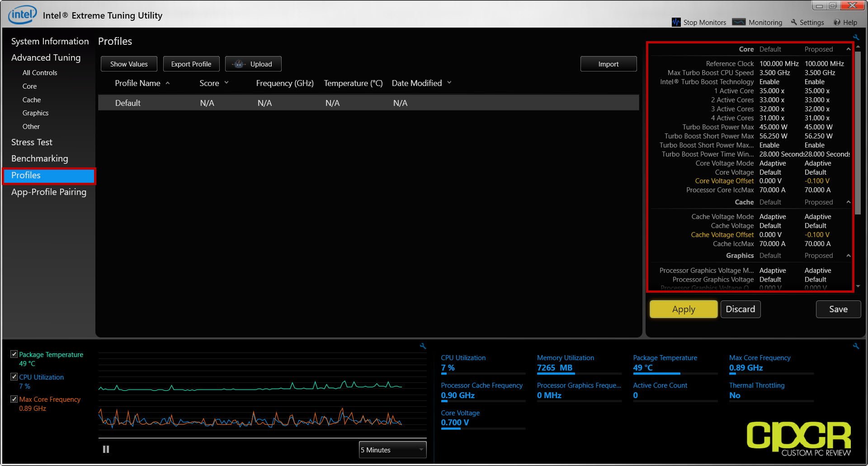Select the Default profile row
The image size is (868, 466).
(x=368, y=103)
